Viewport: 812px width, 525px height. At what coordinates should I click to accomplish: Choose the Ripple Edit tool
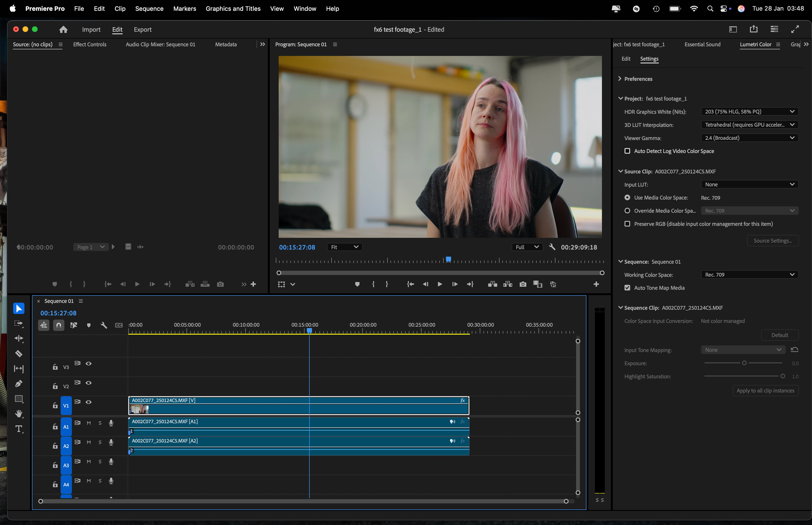click(19, 338)
